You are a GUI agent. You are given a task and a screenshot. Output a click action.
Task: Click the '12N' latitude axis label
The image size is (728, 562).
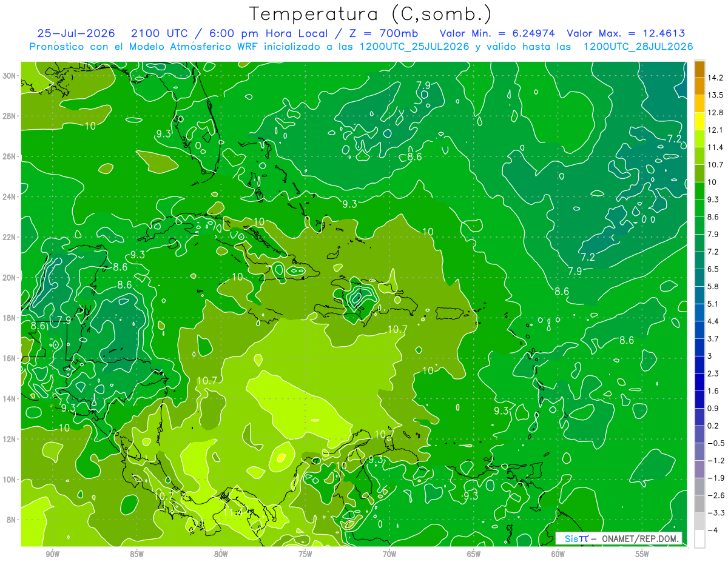tap(8, 439)
